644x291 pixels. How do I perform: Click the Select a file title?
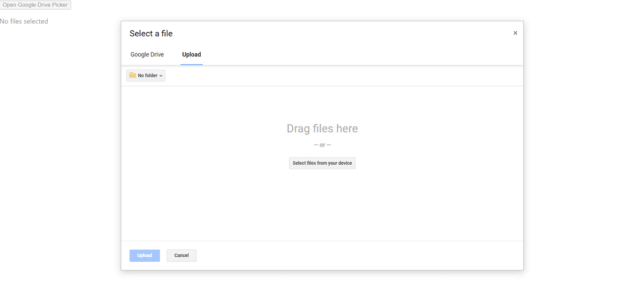(x=151, y=34)
